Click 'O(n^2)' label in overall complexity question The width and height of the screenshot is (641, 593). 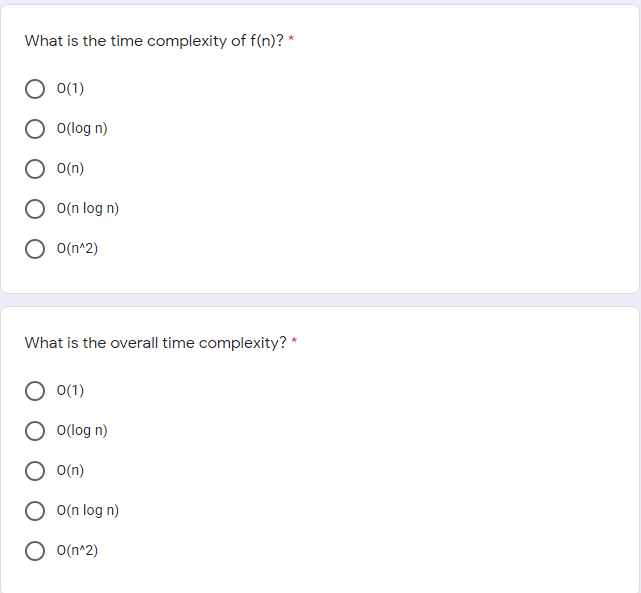77,551
